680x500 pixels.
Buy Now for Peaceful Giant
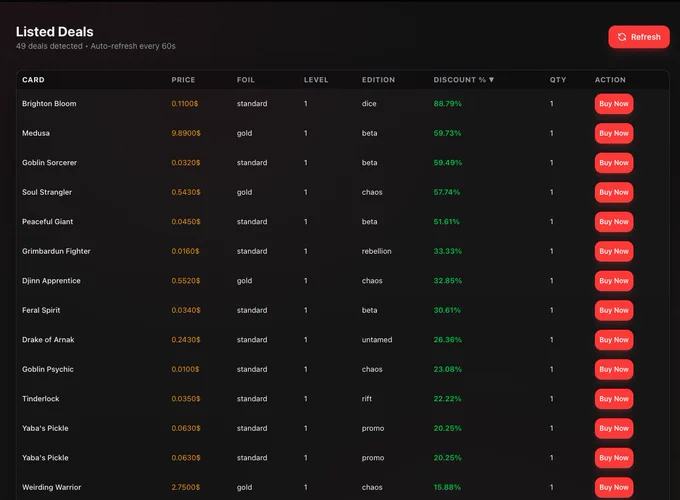pyautogui.click(x=614, y=222)
